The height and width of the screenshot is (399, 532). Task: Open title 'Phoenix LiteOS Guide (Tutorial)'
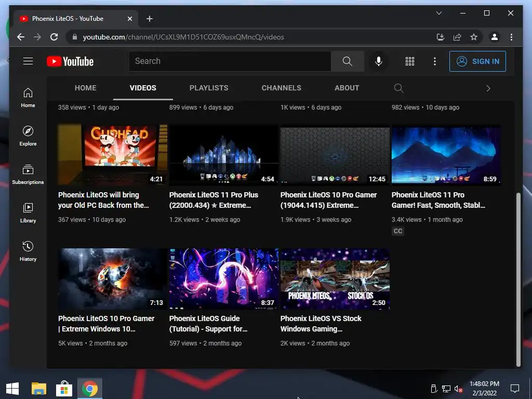tap(208, 323)
